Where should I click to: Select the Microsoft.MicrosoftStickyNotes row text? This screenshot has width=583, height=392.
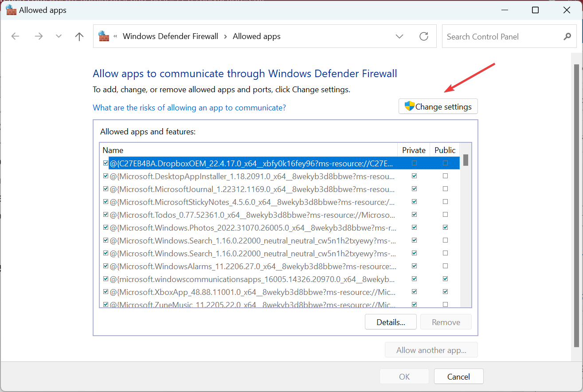click(253, 202)
